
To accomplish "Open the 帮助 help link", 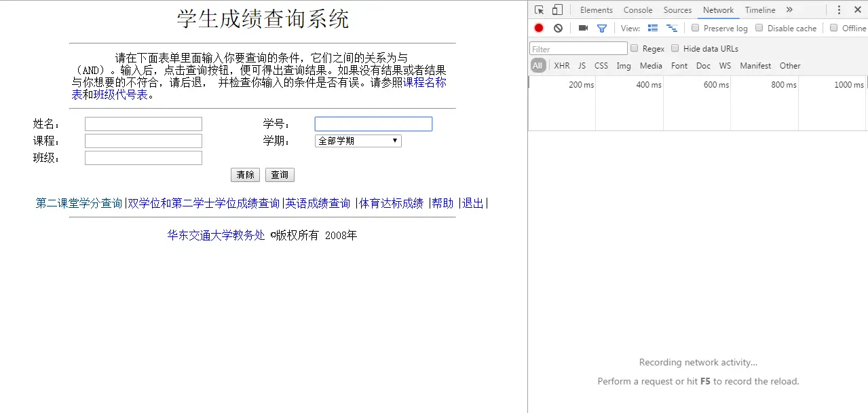I will [442, 202].
